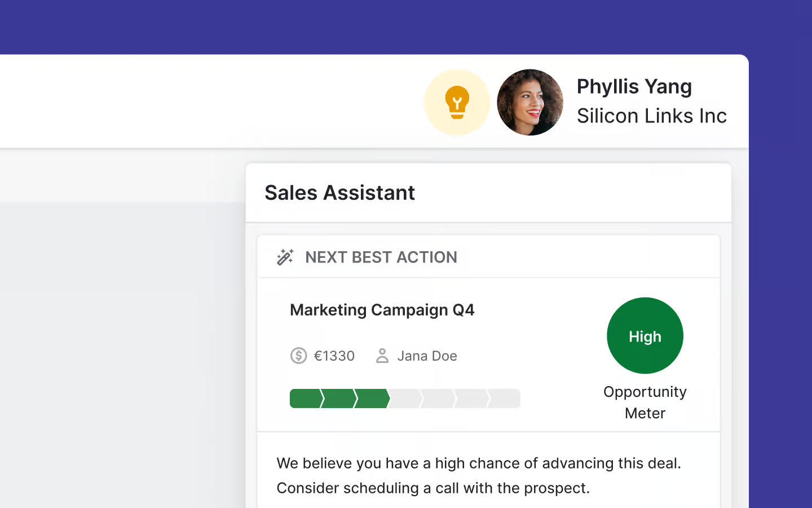Viewport: 812px width, 508px height.
Task: Click the lightbulb insights icon
Action: [x=457, y=102]
